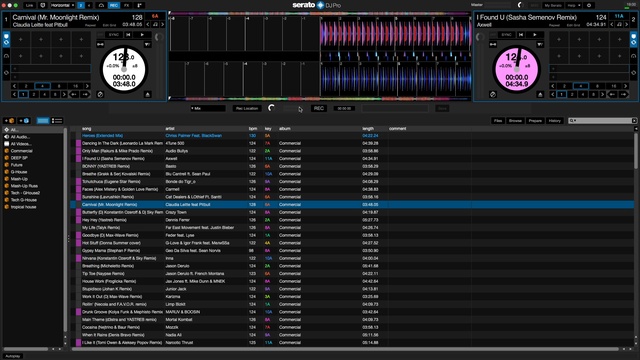
Task: Open Files panel tab
Action: click(498, 120)
